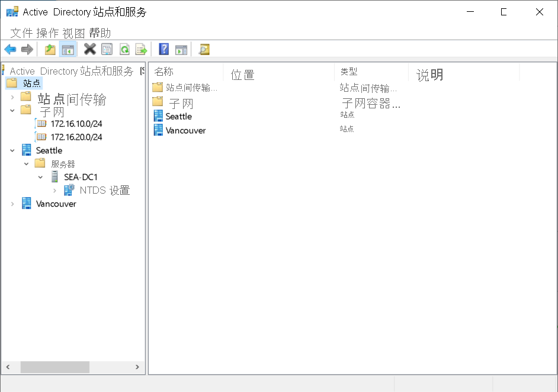Collapse the Seattle tree node
The height and width of the screenshot is (392, 558).
click(x=12, y=150)
